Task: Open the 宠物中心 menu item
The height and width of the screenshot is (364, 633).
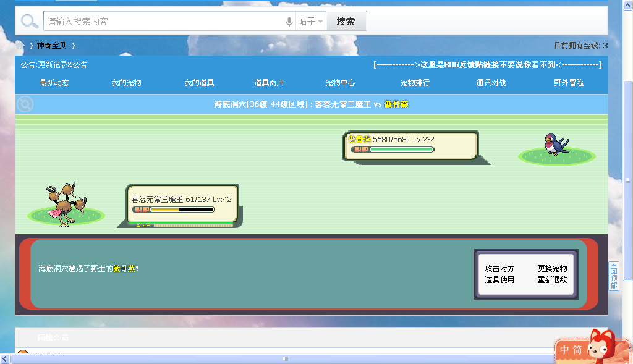Action: click(340, 83)
